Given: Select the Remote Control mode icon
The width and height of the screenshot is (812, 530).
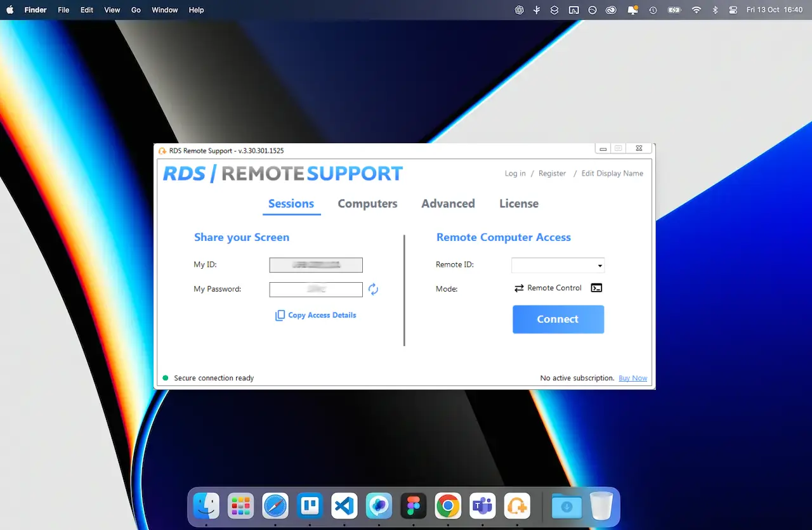Looking at the screenshot, I should pos(519,288).
